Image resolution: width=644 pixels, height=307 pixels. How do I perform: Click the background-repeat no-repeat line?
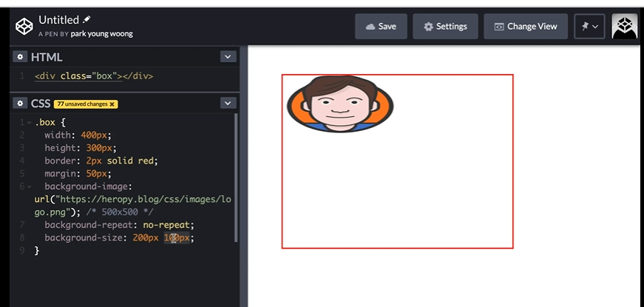[x=119, y=225]
